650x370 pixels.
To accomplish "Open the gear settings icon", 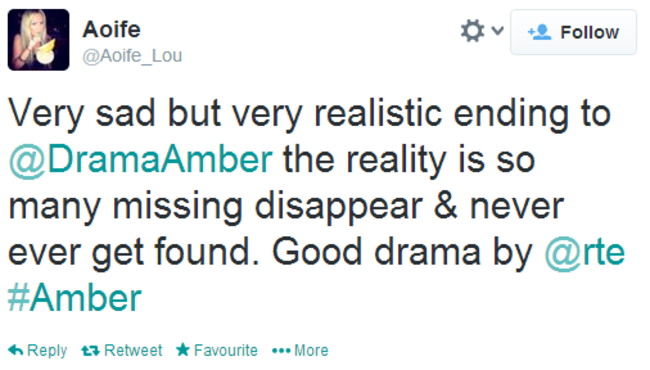I will (472, 31).
